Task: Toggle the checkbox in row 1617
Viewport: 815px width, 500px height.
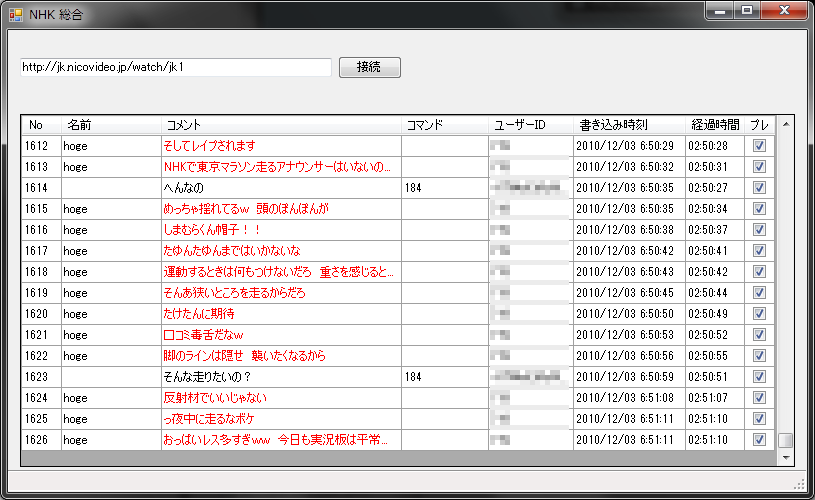Action: tap(759, 251)
